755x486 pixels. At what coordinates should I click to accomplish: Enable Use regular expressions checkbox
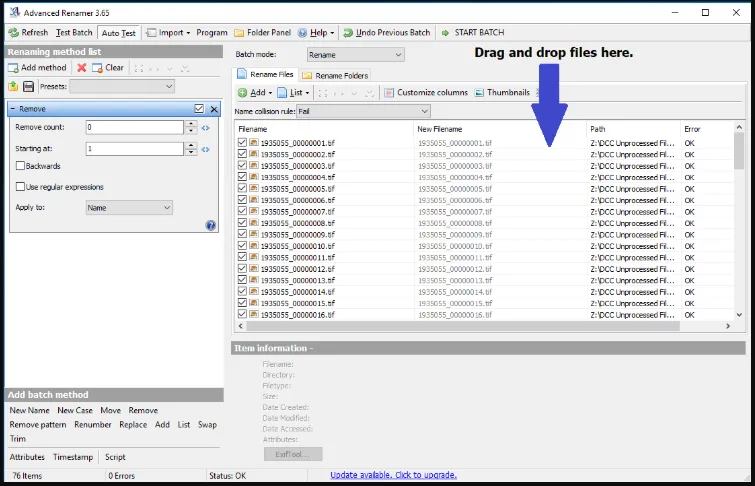(20, 186)
